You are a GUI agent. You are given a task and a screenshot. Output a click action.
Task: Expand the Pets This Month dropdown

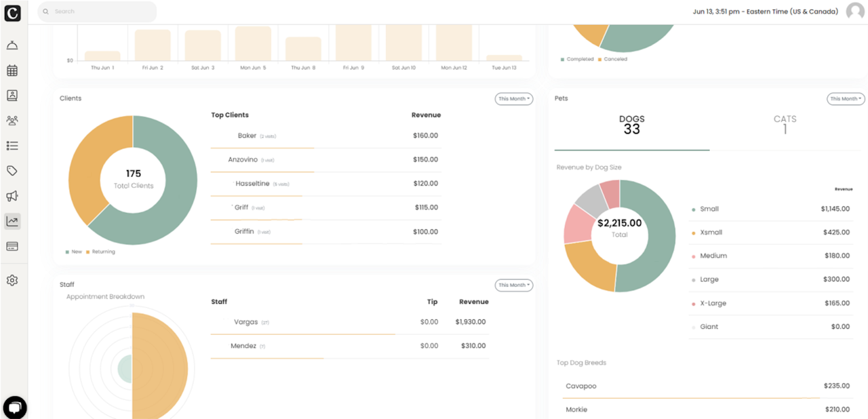(846, 99)
